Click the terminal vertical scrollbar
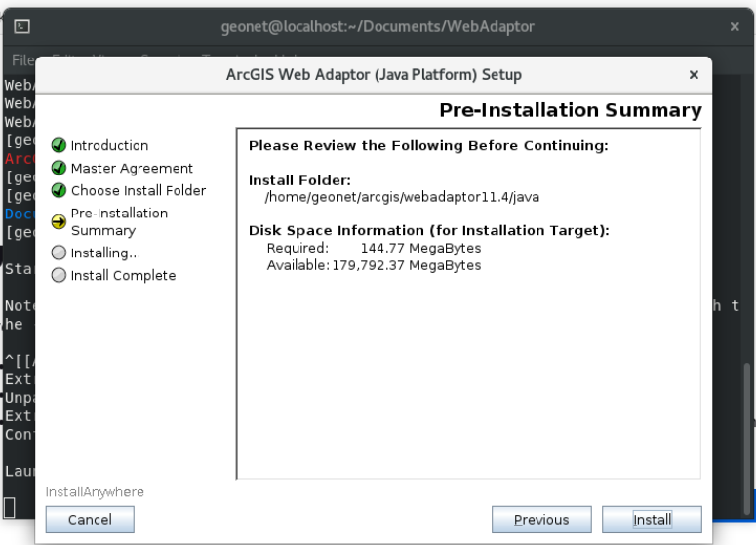 [x=747, y=437]
